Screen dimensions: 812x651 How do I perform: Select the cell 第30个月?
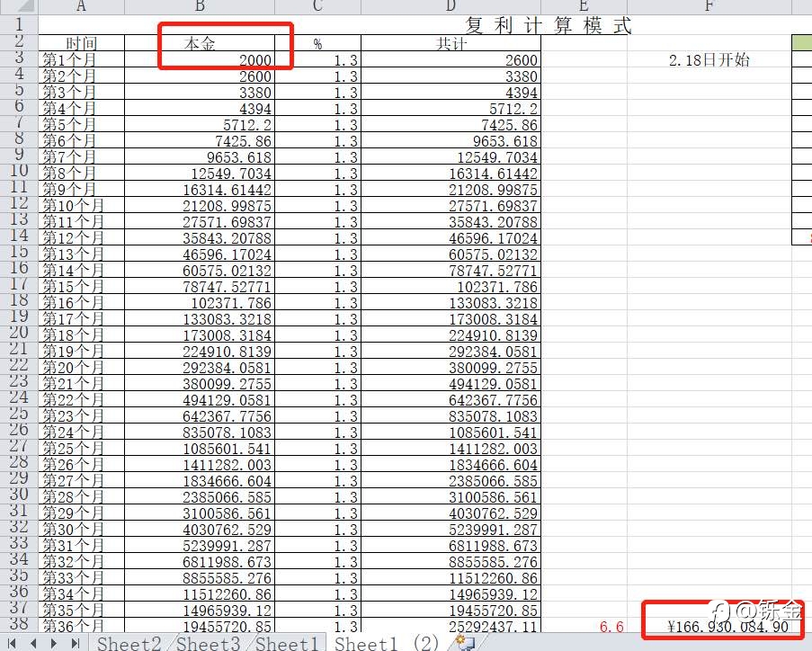[82, 529]
